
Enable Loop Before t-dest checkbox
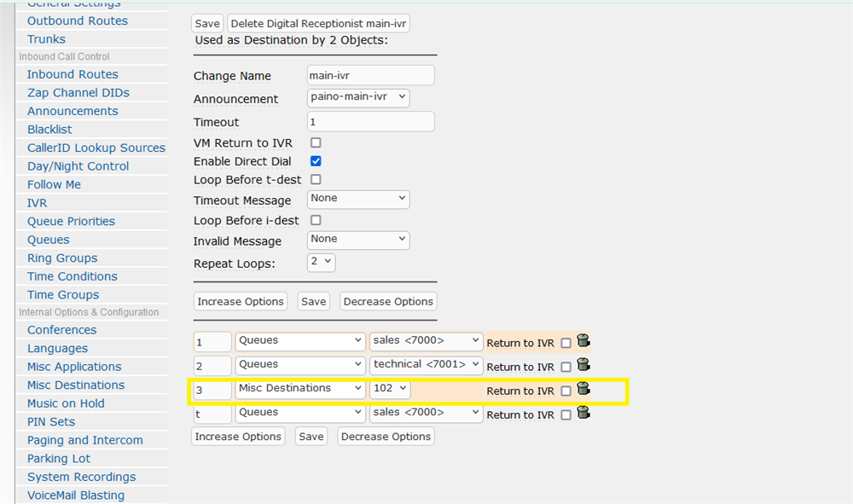(316, 180)
